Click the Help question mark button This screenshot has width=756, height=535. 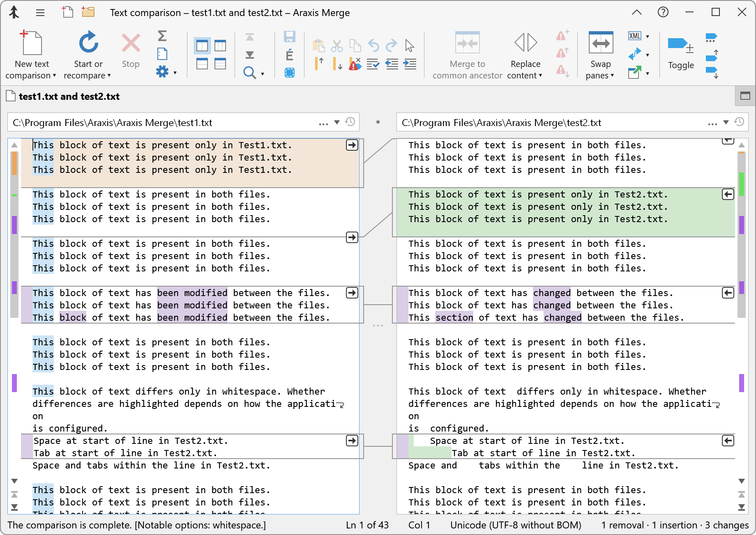pos(663,12)
